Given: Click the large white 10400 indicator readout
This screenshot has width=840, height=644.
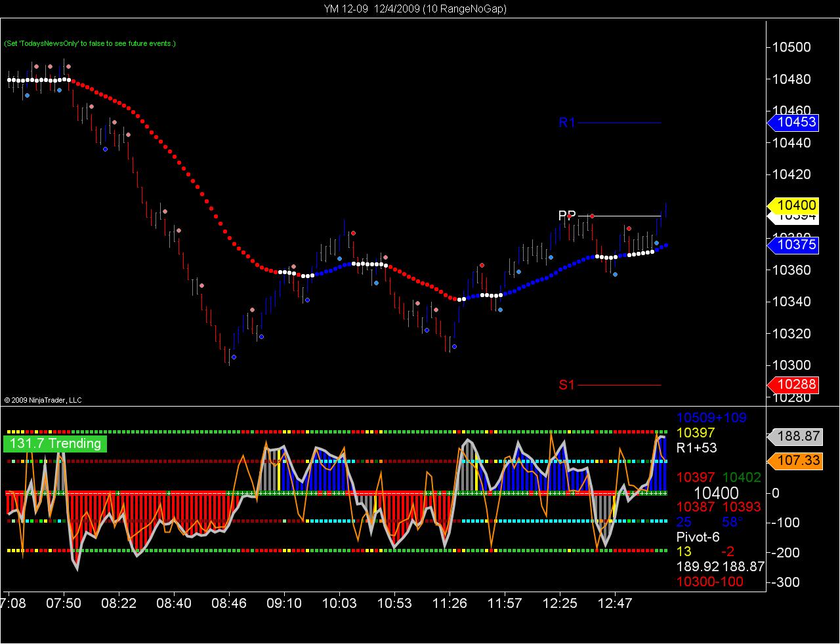Looking at the screenshot, I should (716, 493).
